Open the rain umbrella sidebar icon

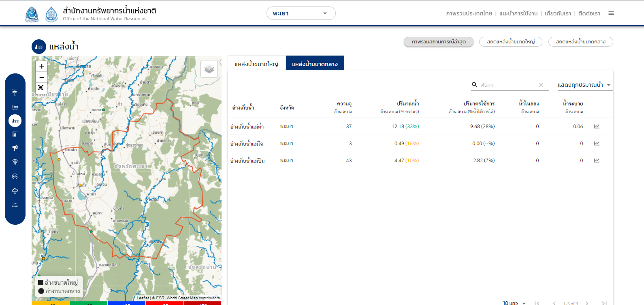point(15,92)
